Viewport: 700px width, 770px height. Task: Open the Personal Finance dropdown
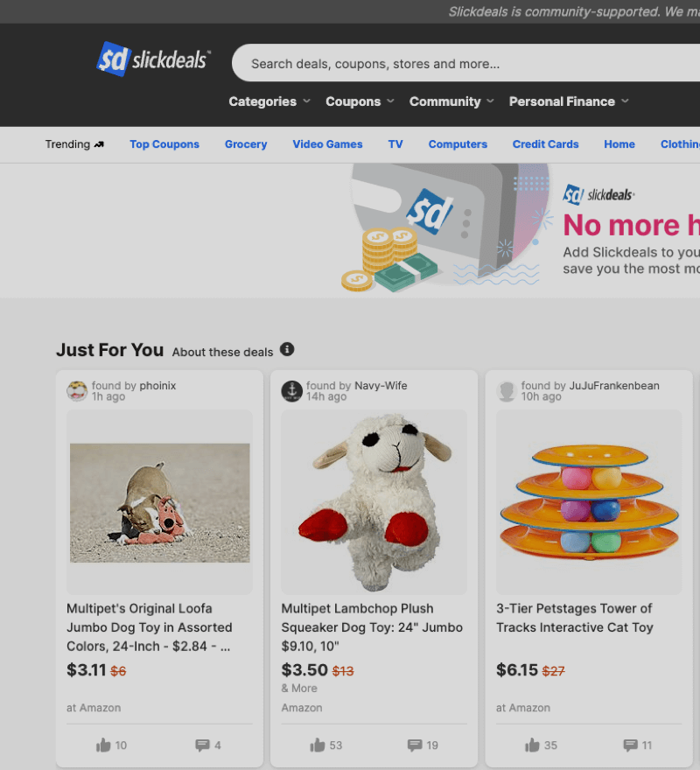pos(568,101)
